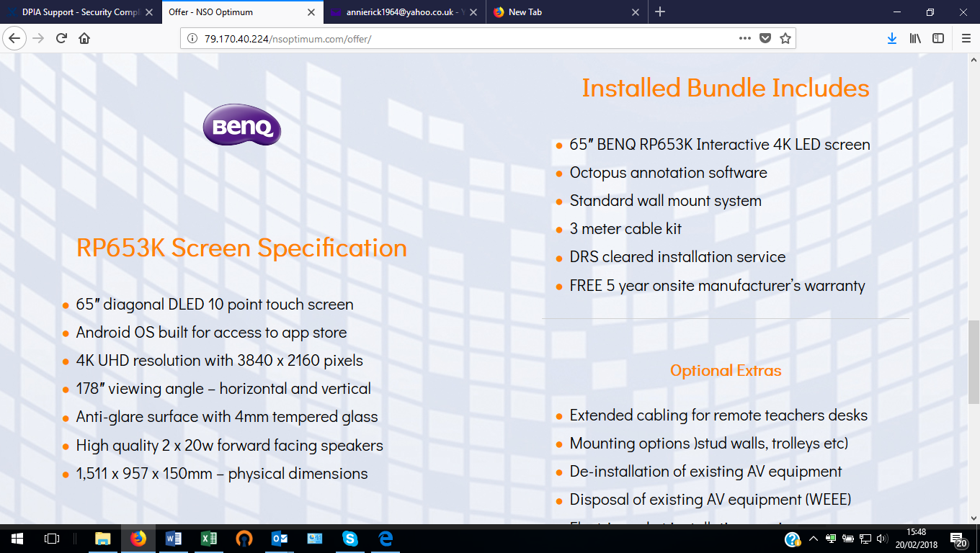Open the page actions three-dot menu
This screenshot has height=553, width=980.
(x=745, y=39)
